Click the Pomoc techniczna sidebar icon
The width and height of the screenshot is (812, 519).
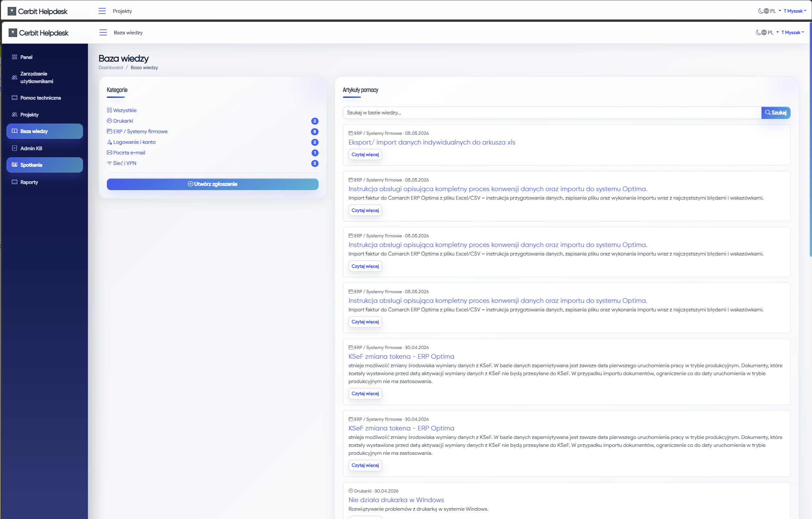point(15,98)
